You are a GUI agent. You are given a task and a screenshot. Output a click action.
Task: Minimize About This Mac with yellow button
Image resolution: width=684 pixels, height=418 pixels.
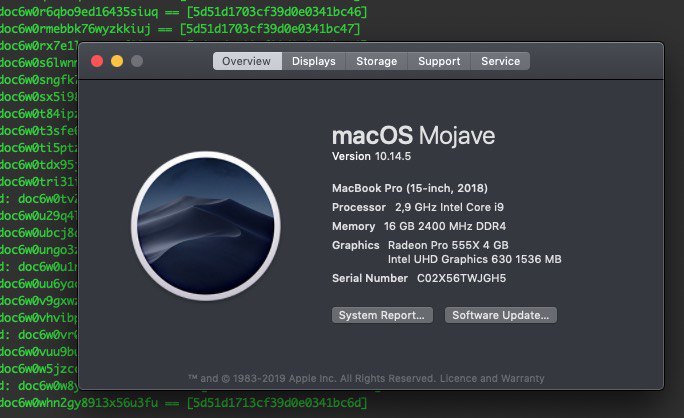coord(117,61)
